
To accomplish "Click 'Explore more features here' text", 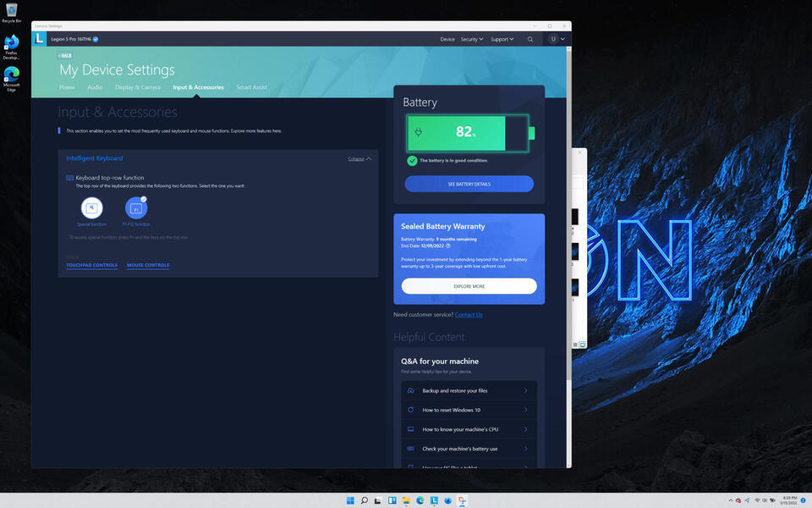I will pyautogui.click(x=256, y=131).
